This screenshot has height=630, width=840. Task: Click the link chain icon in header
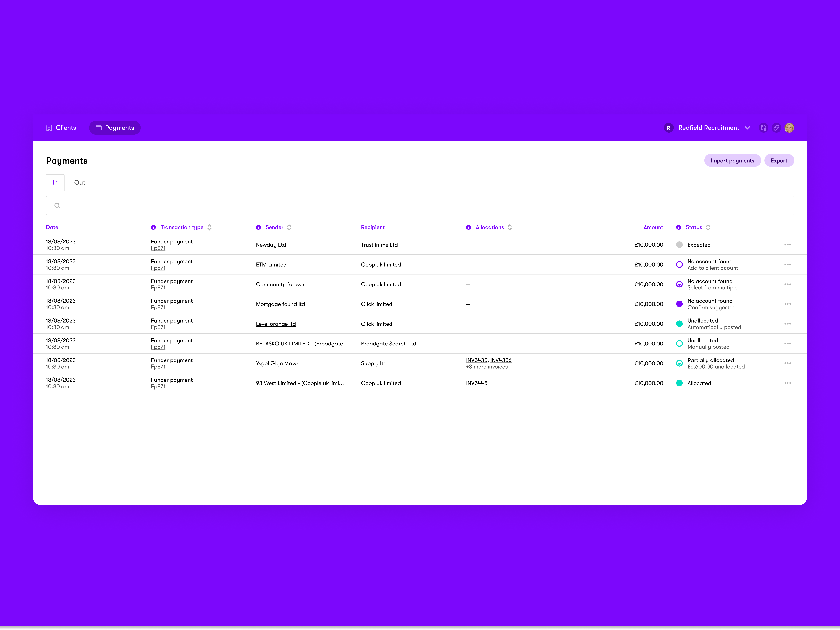[776, 128]
